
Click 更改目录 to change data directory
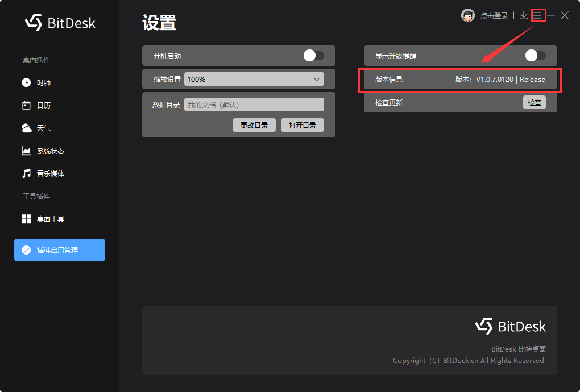[254, 125]
